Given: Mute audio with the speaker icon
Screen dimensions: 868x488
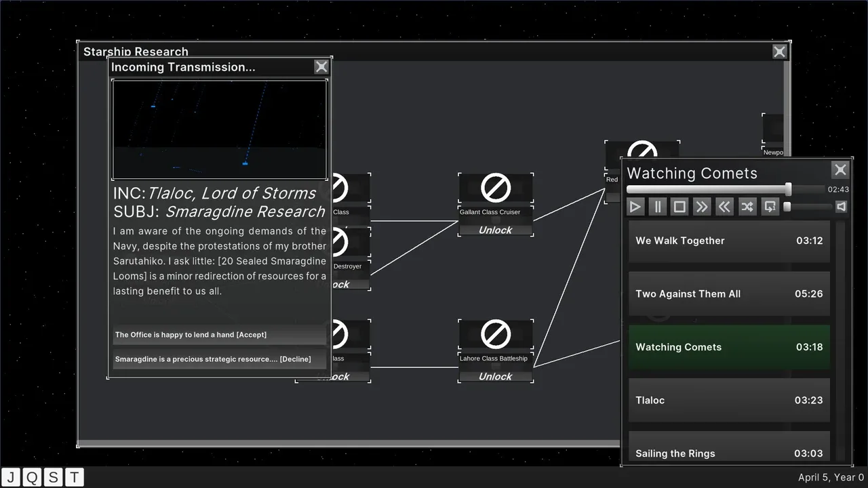Looking at the screenshot, I should (841, 207).
